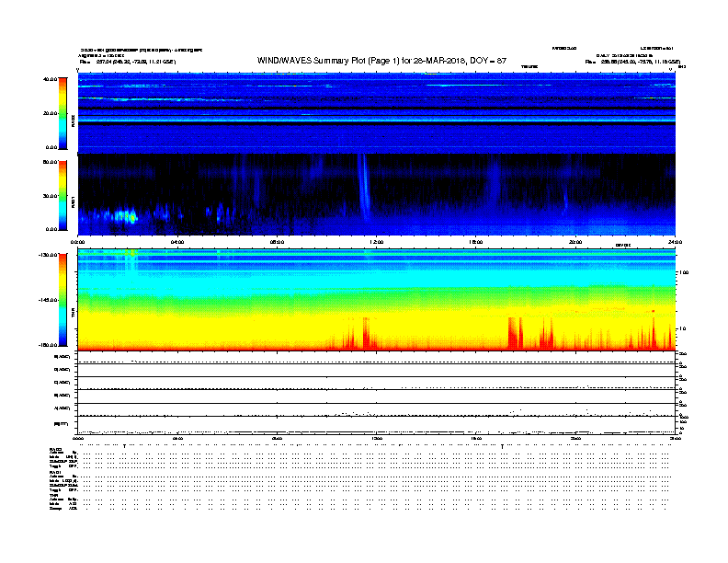Image resolution: width=728 pixels, height=563 pixels.
Task: Click the WIND/WAVES Summary Plot title
Action: click(x=381, y=61)
